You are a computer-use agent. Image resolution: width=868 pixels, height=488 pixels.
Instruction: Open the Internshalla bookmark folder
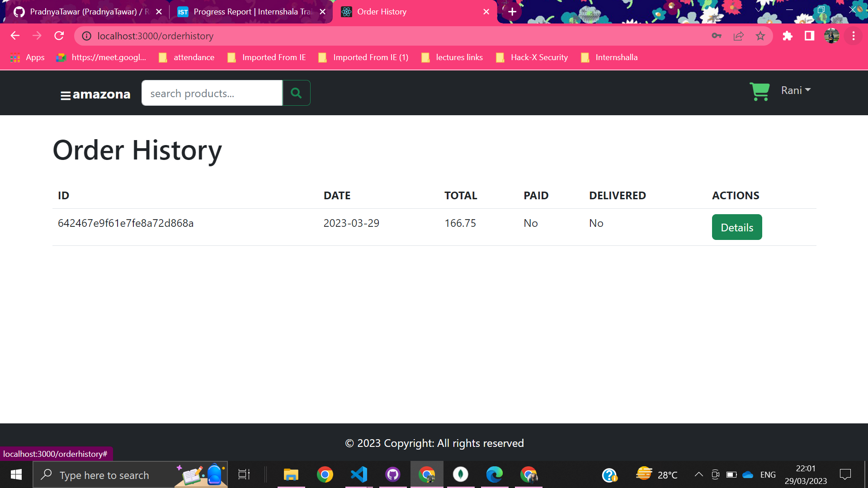pyautogui.click(x=609, y=57)
